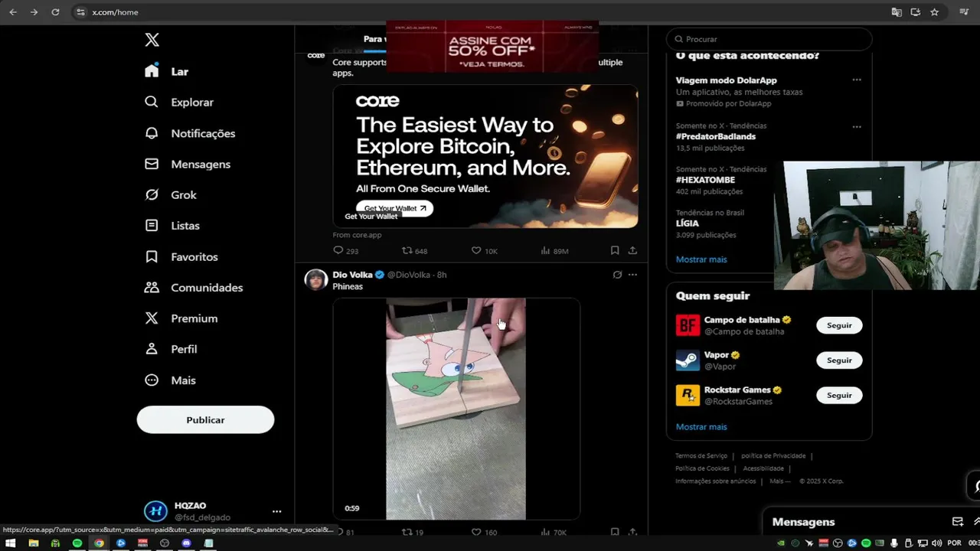The image size is (980, 551).
Task: Open Política de Cookies footer link
Action: pos(702,468)
